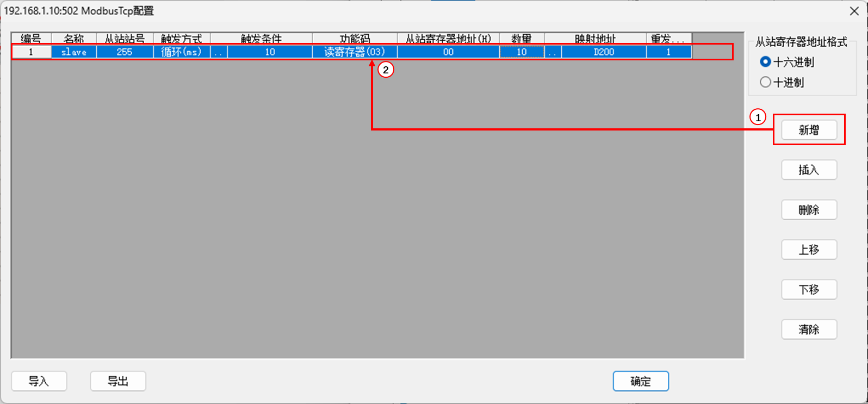Move row up with 上移
The height and width of the screenshot is (404, 868).
pyautogui.click(x=809, y=250)
